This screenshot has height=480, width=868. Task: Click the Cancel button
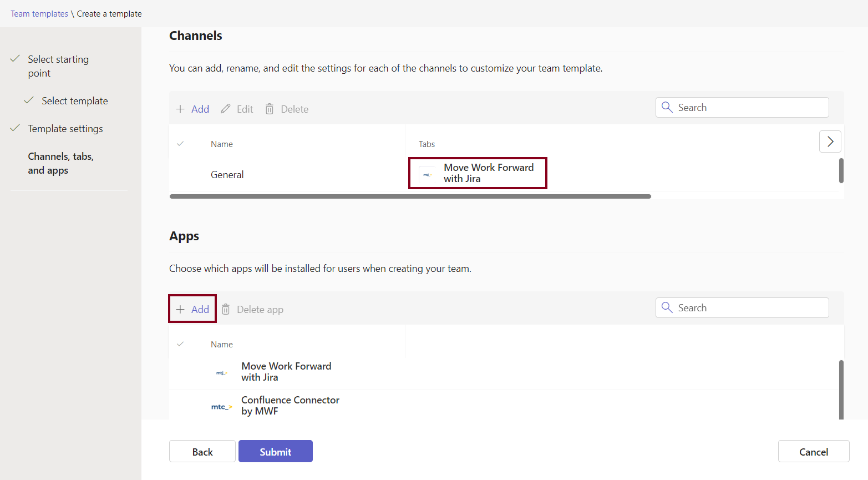coord(813,452)
